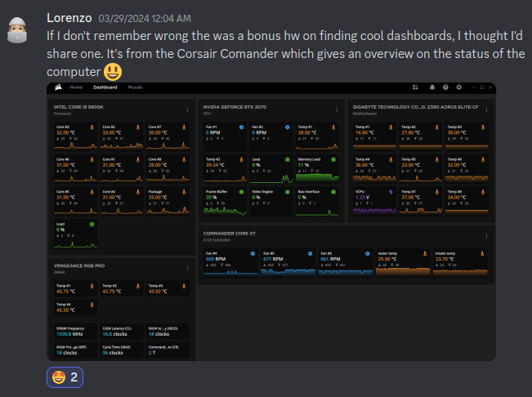Click the water temp thermometer icon
Screen dimensions: 532x397
(x=425, y=254)
